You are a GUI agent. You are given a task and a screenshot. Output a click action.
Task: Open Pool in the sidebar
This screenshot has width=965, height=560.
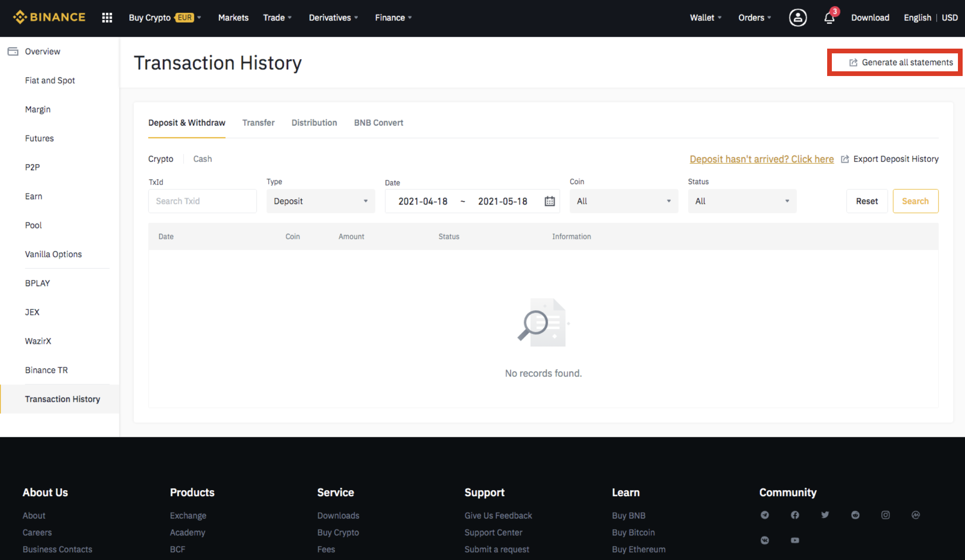coord(34,225)
